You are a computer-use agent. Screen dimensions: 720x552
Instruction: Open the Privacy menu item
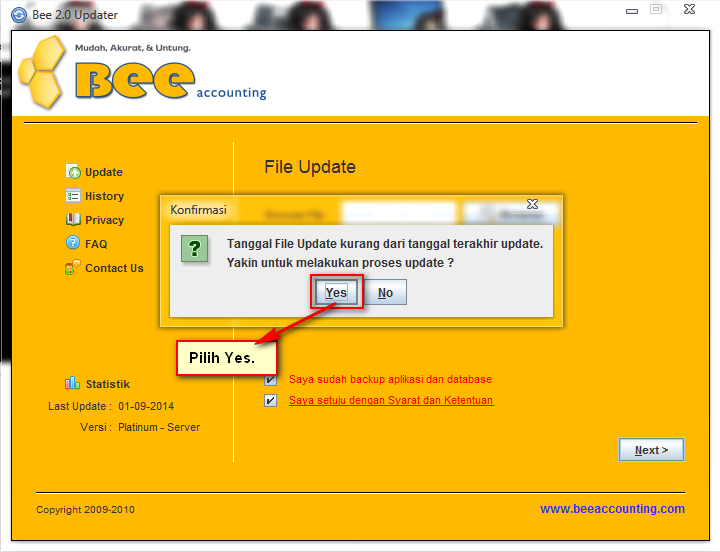104,220
